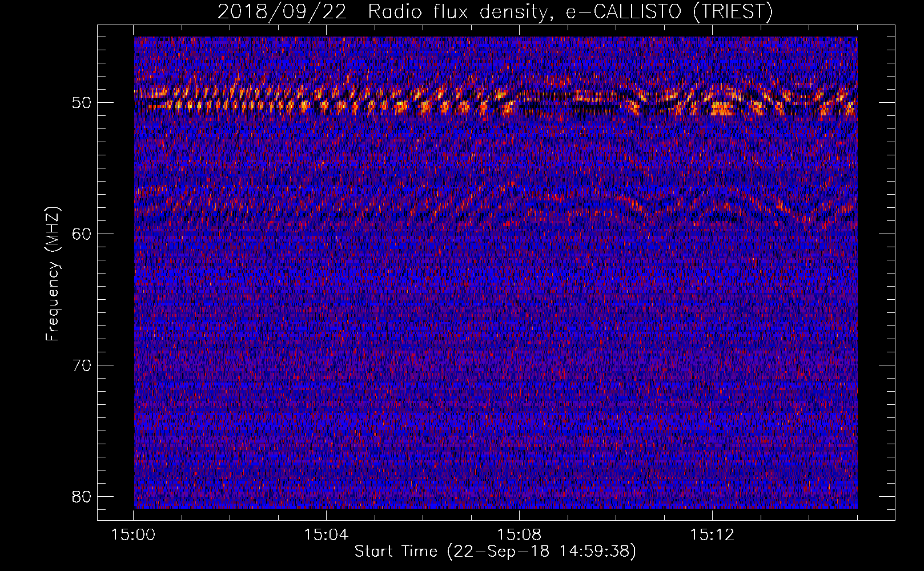
Task: Click the 15:08 time tick label
Action: pos(519,535)
